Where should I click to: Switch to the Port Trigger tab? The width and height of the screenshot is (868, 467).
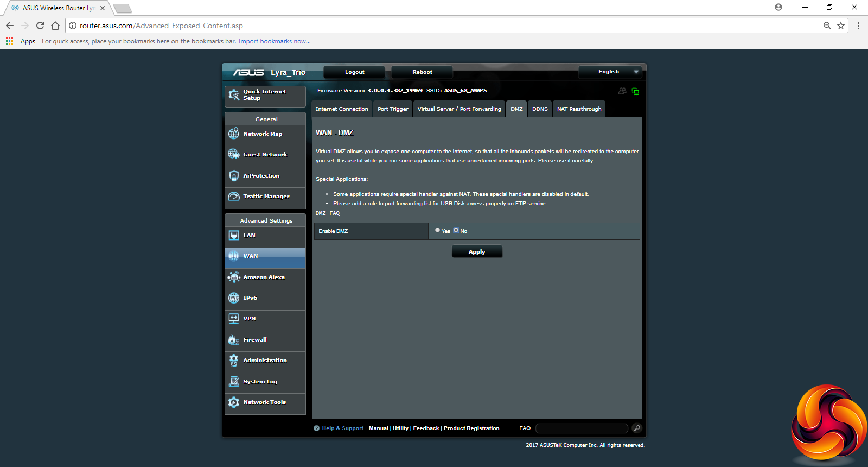tap(393, 109)
